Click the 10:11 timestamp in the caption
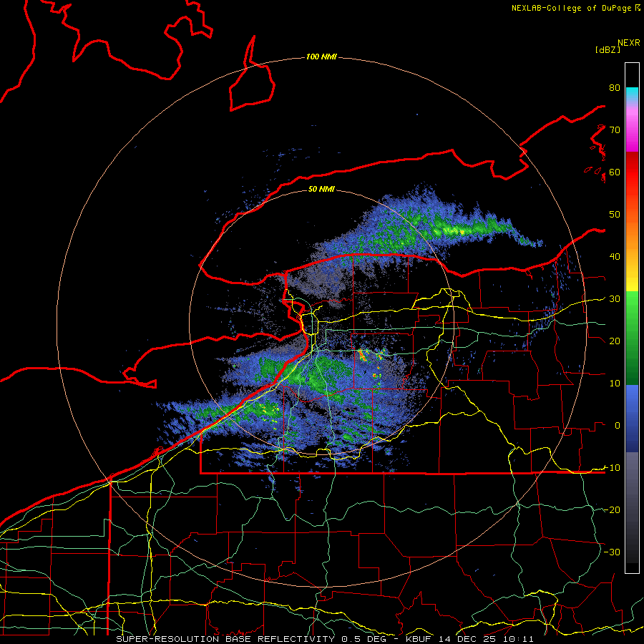 tap(517, 639)
